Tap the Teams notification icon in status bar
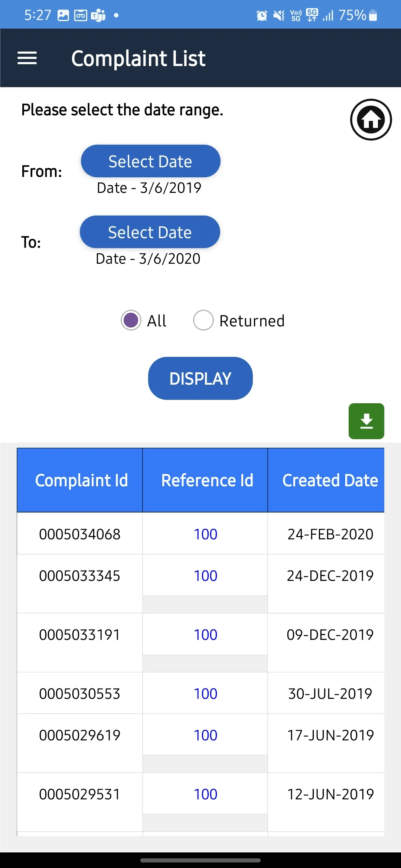 [x=98, y=16]
